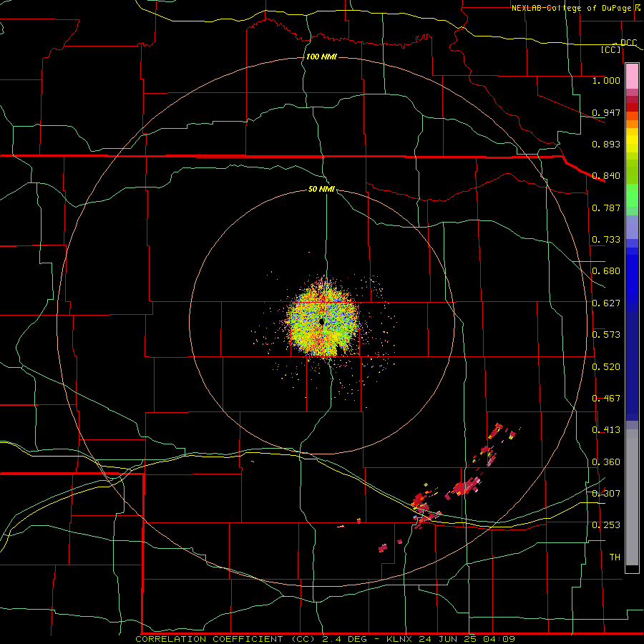The image size is (644, 644).
Task: Select the 0.787 scale value
Action: [606, 208]
